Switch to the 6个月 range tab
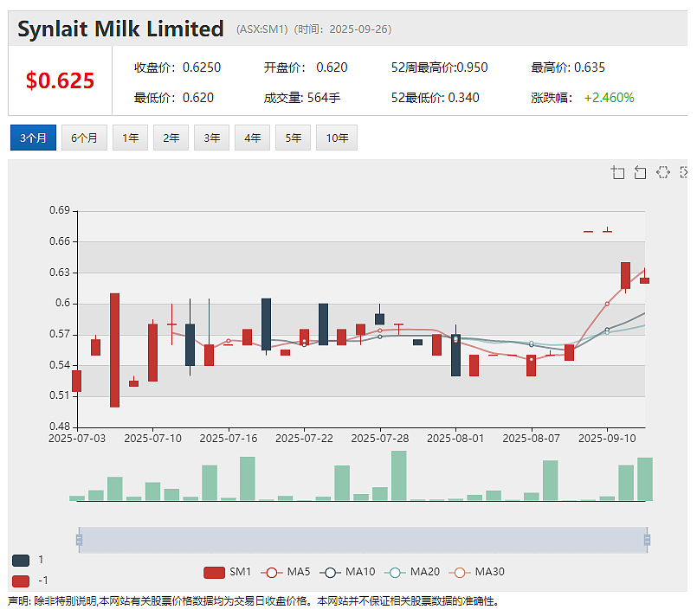 pyautogui.click(x=84, y=138)
